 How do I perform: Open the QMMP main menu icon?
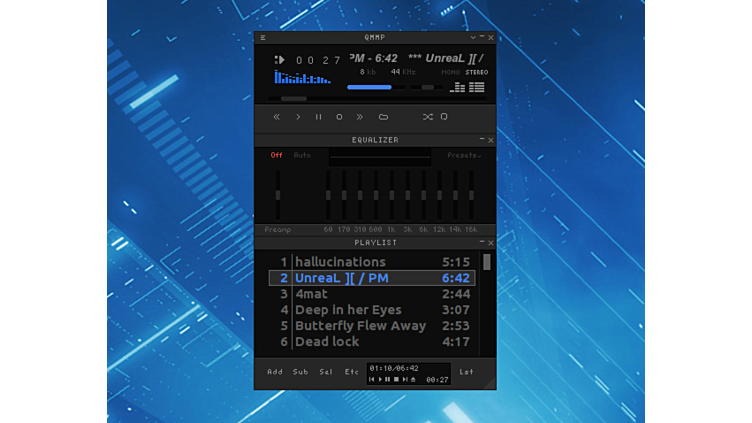pos(263,38)
